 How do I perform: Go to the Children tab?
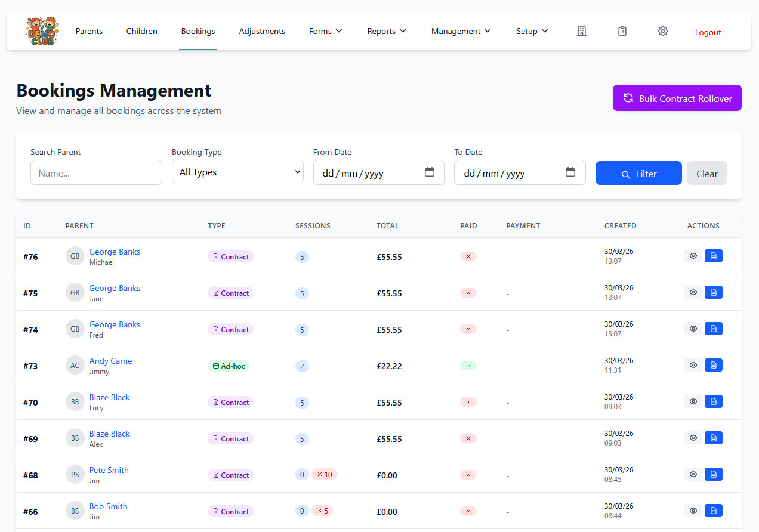[x=142, y=31]
